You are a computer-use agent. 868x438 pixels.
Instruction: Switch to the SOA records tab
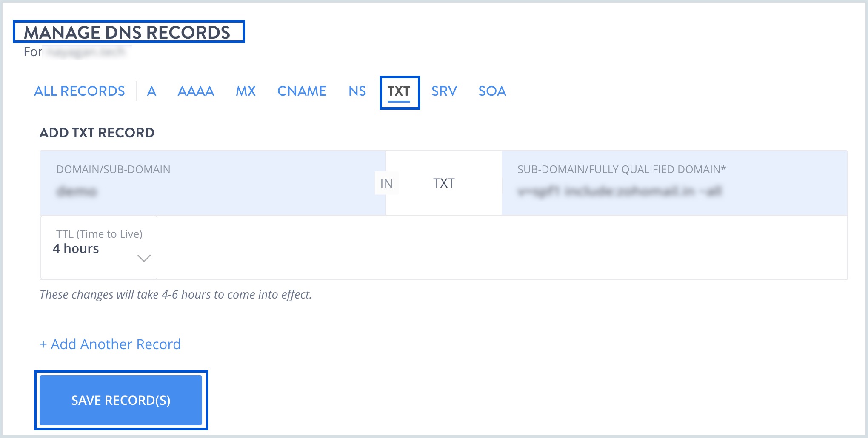(492, 91)
